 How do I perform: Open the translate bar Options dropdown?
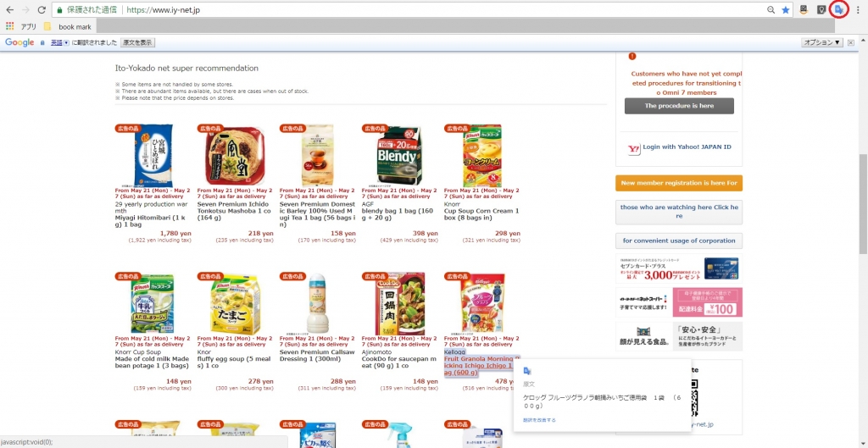pos(822,42)
